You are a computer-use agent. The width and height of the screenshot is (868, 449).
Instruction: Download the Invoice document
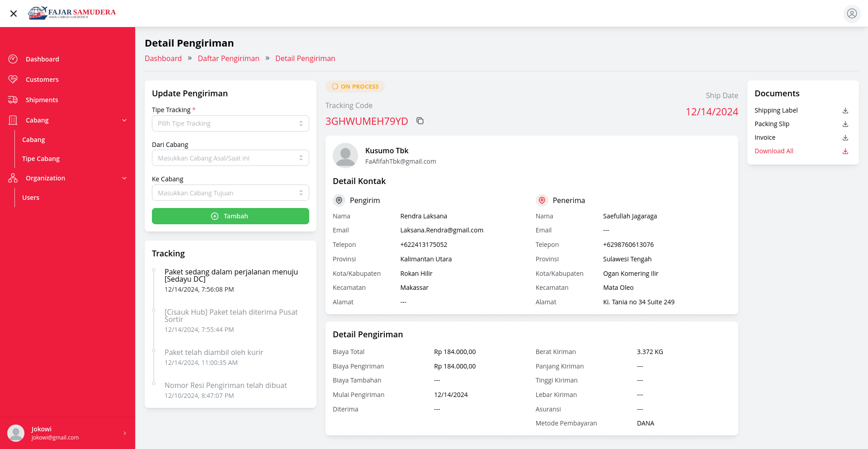[845, 137]
